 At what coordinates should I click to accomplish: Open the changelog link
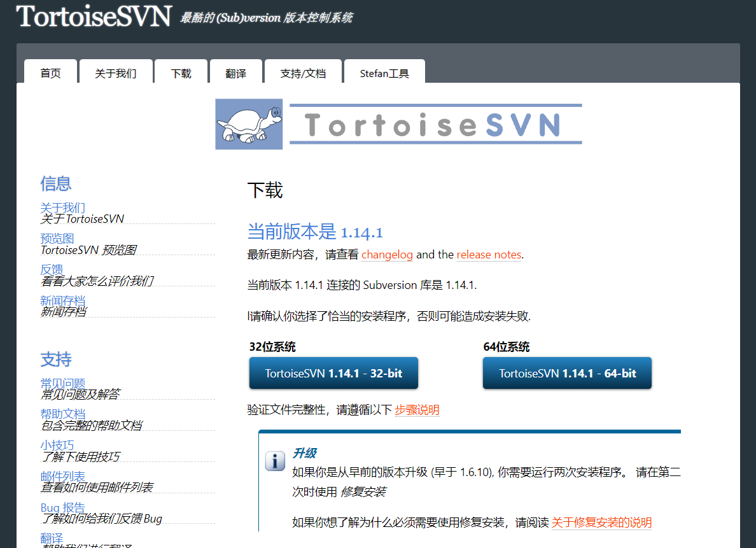coord(387,254)
